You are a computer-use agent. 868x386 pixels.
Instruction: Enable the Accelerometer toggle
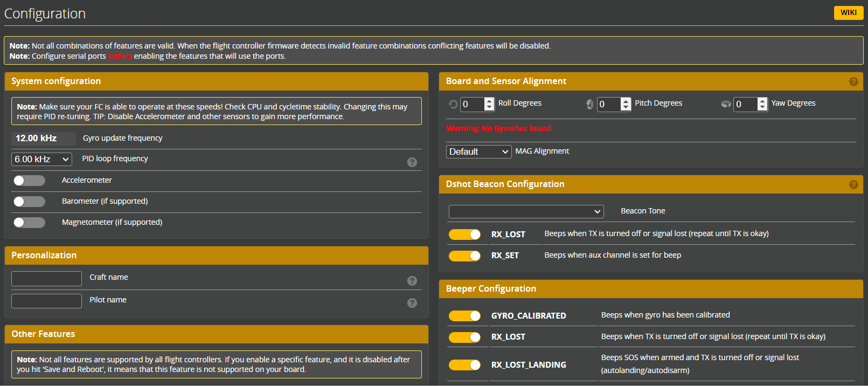click(x=30, y=181)
